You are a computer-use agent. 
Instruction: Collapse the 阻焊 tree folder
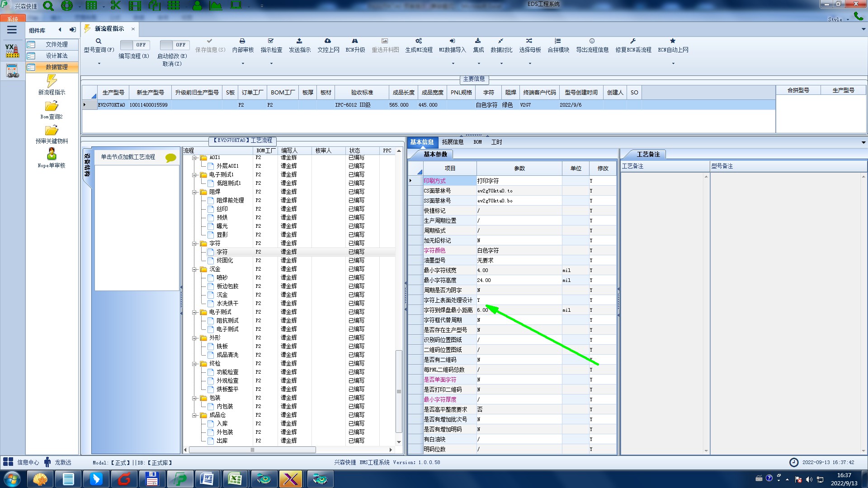pyautogui.click(x=195, y=192)
